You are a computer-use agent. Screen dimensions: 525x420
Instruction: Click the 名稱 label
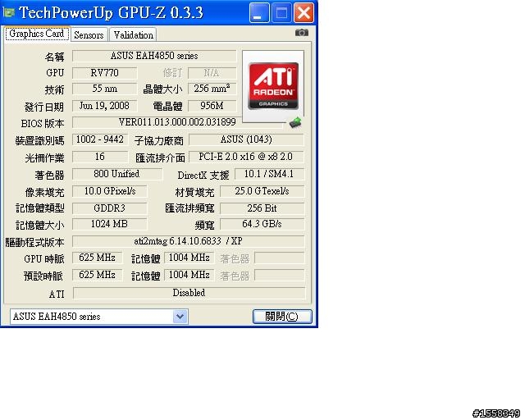(54, 57)
